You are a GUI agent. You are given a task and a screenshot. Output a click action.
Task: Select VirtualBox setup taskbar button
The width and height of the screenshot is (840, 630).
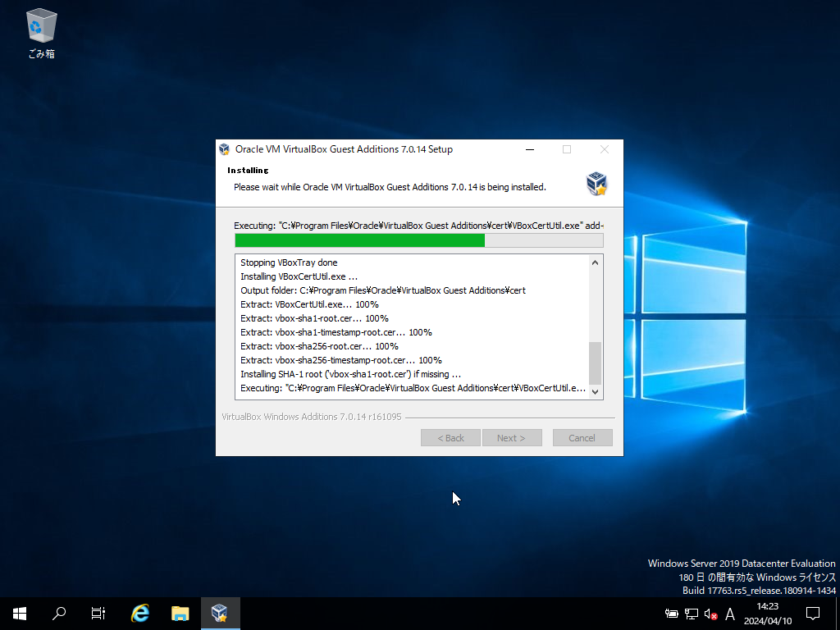(x=220, y=614)
